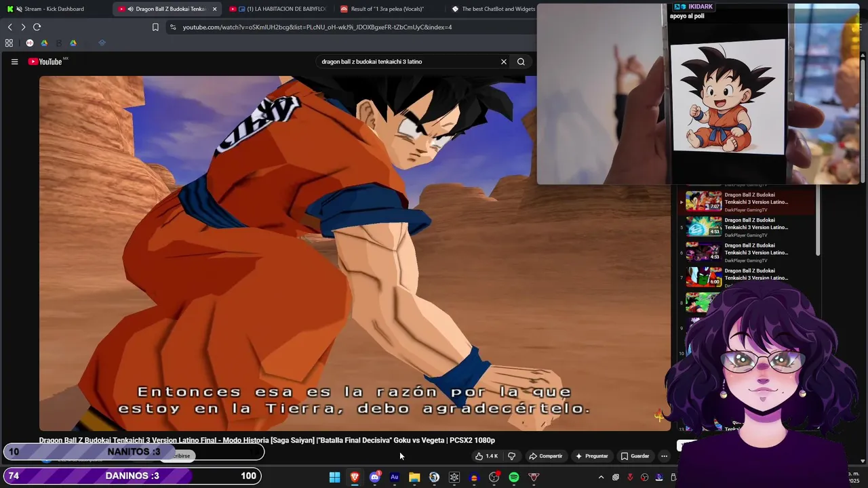Open Adobe Audition from taskbar
This screenshot has height=488, width=868.
394,477
